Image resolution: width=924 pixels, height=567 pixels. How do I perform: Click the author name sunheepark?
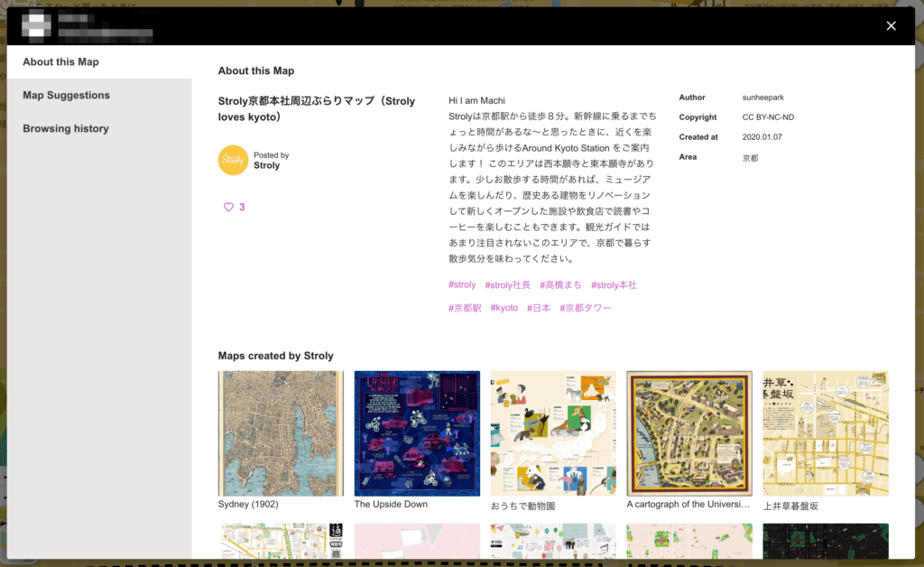coord(762,98)
